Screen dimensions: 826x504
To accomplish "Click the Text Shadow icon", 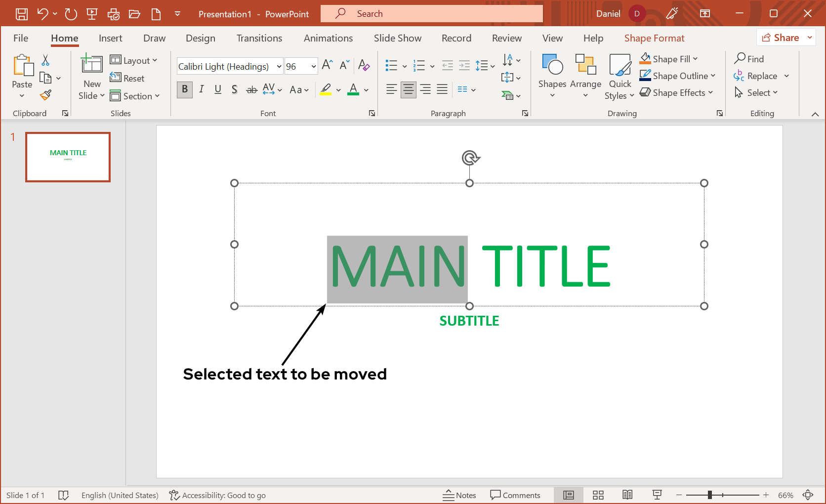I will pos(235,89).
